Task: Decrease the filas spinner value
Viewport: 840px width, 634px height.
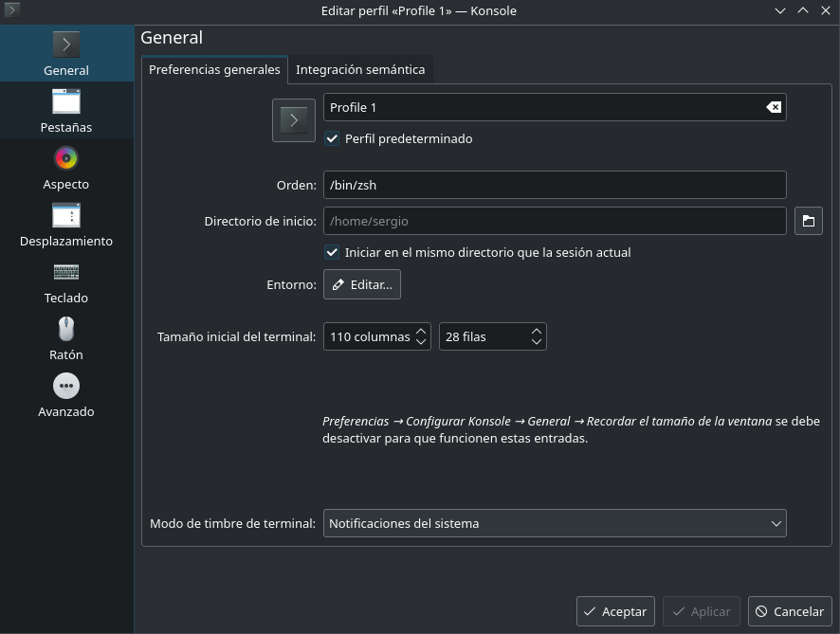Action: click(537, 342)
